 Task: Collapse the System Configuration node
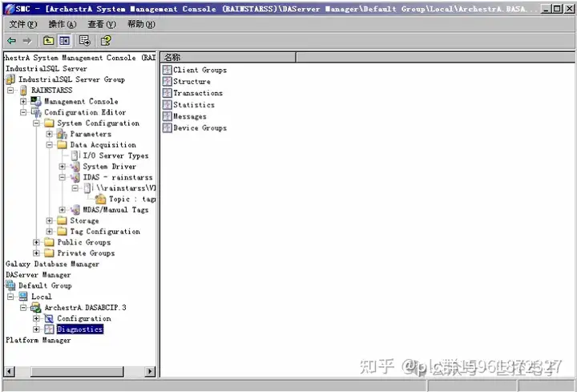36,123
